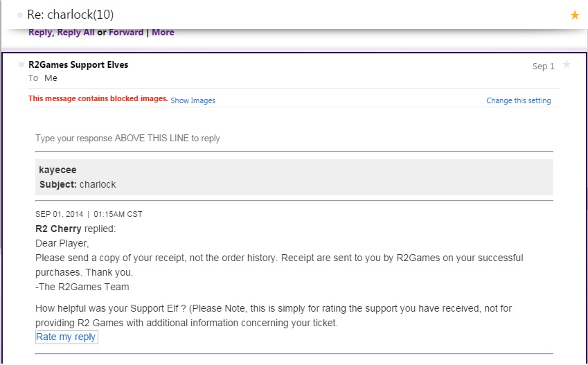Click the R2 Cherry replier name
Screen dimensions: 588x365
click(x=58, y=229)
